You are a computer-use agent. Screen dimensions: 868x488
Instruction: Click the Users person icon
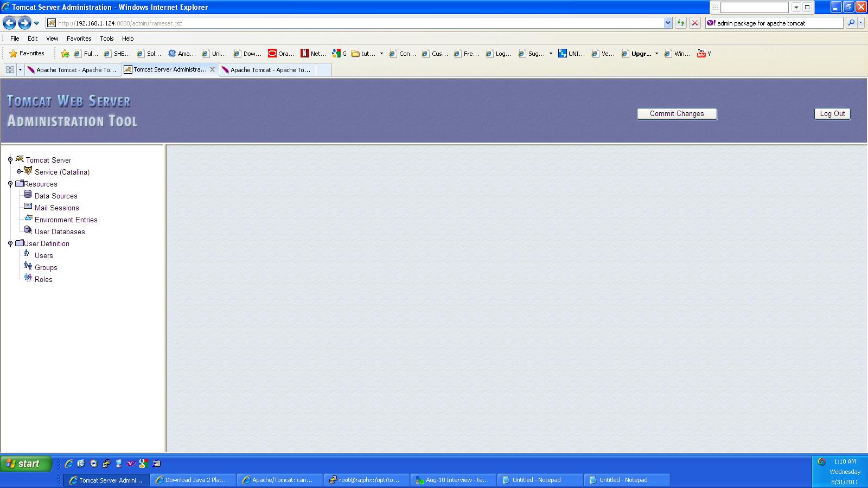click(x=27, y=254)
